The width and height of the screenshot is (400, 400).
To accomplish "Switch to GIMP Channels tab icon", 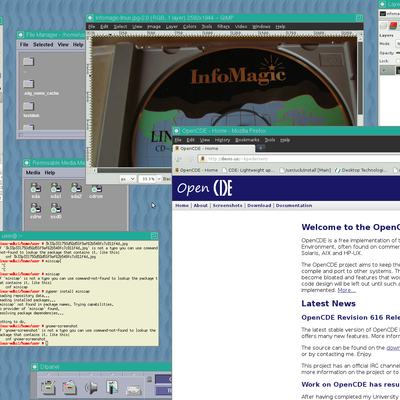I will pyautogui.click(x=393, y=25).
